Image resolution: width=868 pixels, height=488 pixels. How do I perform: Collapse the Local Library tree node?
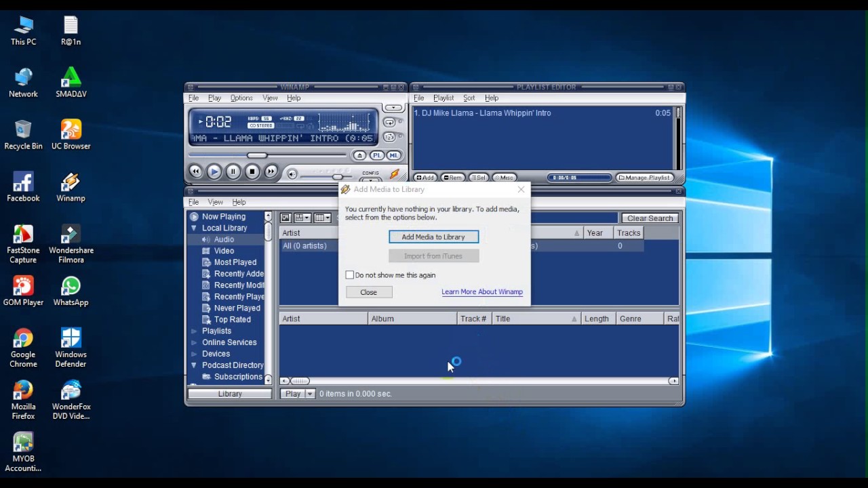(x=193, y=228)
